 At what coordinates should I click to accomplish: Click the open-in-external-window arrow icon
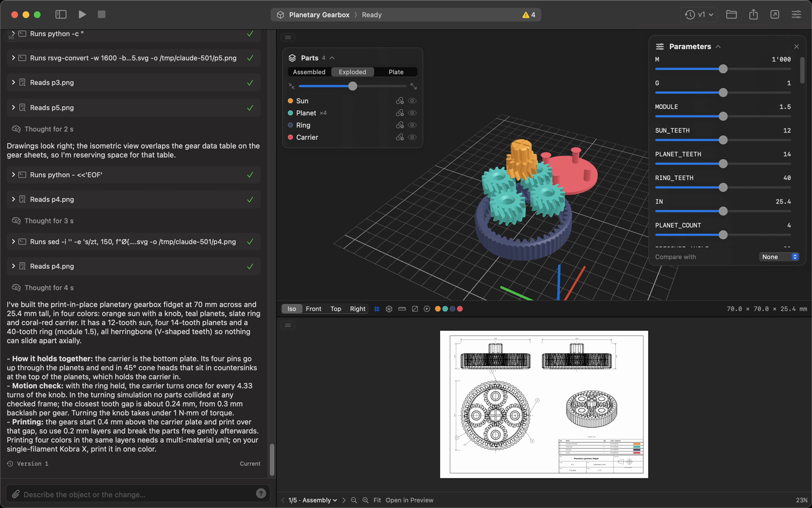pos(774,15)
